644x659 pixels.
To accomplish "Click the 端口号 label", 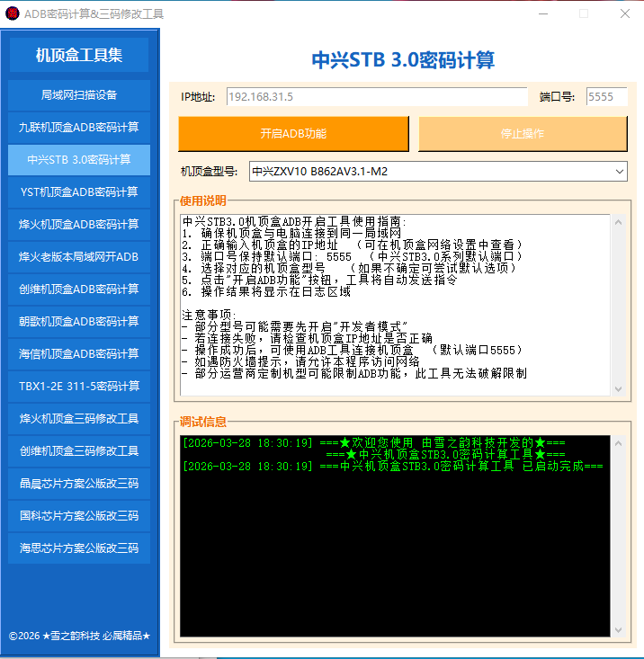I will (557, 97).
